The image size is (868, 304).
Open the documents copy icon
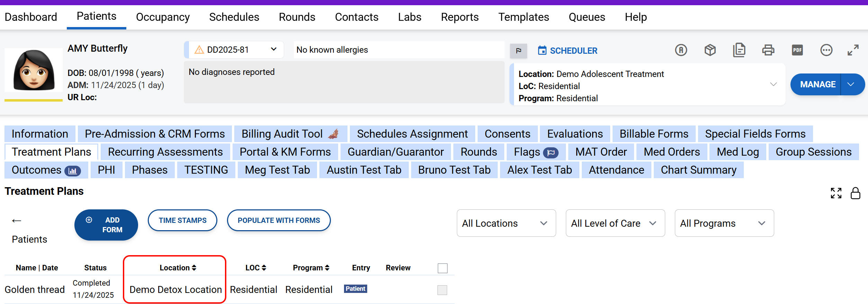tap(739, 50)
